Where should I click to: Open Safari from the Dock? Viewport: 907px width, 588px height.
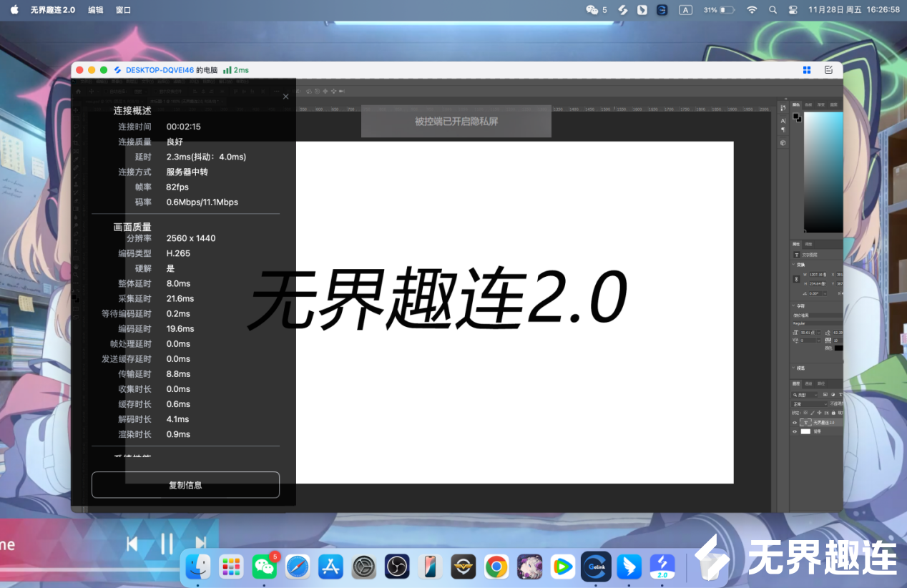[x=298, y=567]
